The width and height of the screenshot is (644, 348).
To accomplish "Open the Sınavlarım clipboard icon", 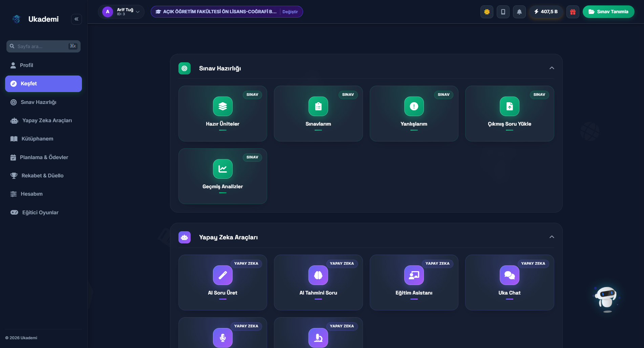I will click(x=318, y=106).
